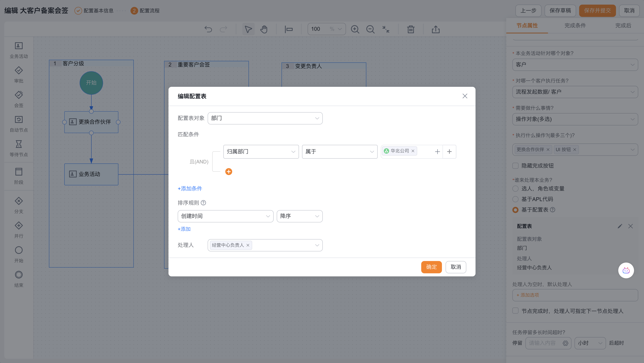Click the robot assistant floating icon

(626, 270)
